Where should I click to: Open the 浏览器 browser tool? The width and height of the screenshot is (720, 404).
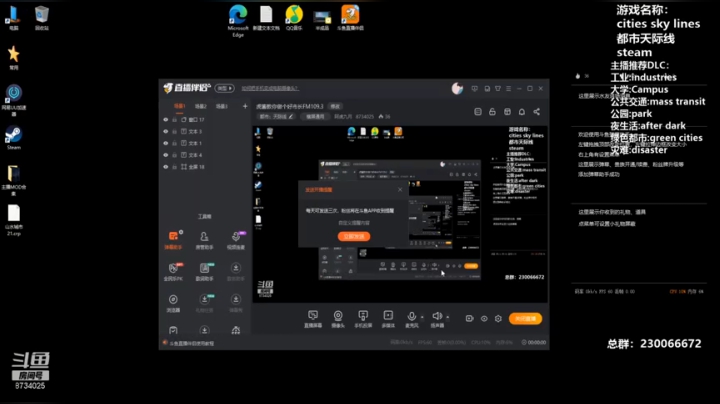tap(173, 303)
